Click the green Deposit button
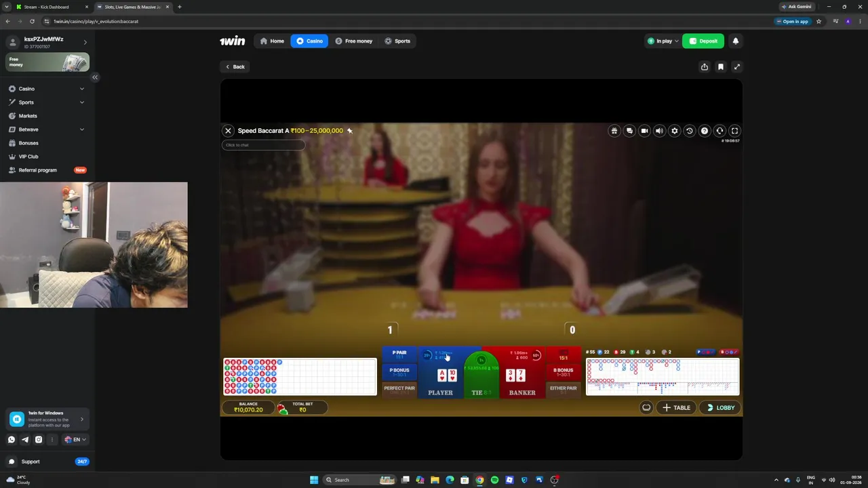This screenshot has height=488, width=868. point(703,41)
